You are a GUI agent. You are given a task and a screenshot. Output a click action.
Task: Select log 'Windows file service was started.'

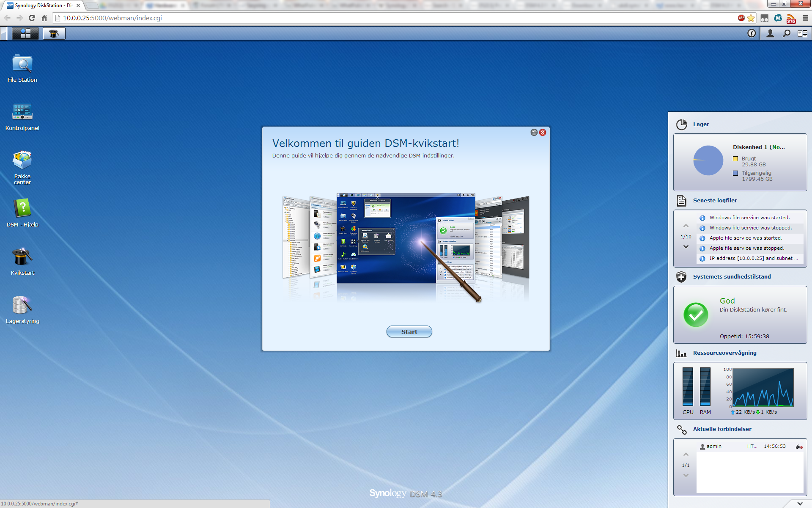[749, 218]
